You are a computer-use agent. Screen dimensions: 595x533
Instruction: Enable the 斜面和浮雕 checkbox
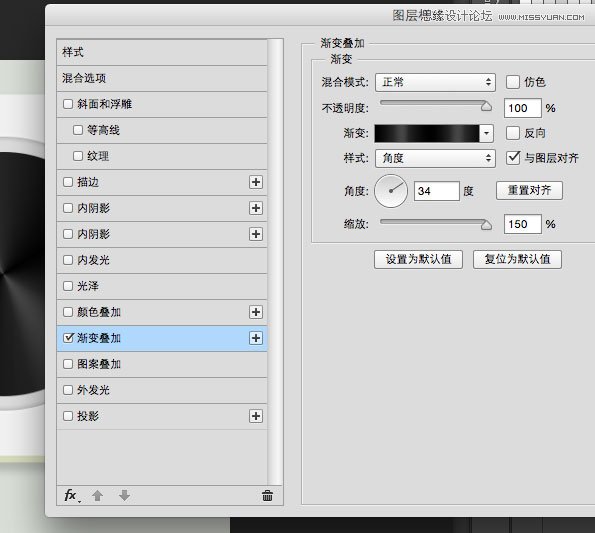[68, 104]
